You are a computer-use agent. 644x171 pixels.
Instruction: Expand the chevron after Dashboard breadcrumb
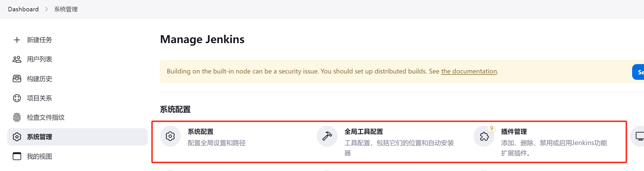pyautogui.click(x=46, y=9)
